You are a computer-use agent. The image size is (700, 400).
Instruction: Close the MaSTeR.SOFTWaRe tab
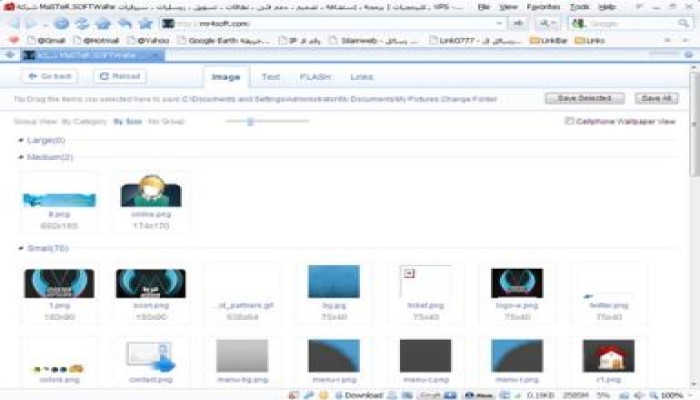point(156,55)
